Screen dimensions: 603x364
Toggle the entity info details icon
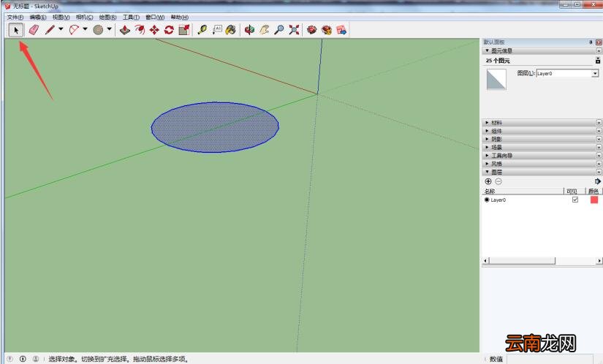pos(598,61)
